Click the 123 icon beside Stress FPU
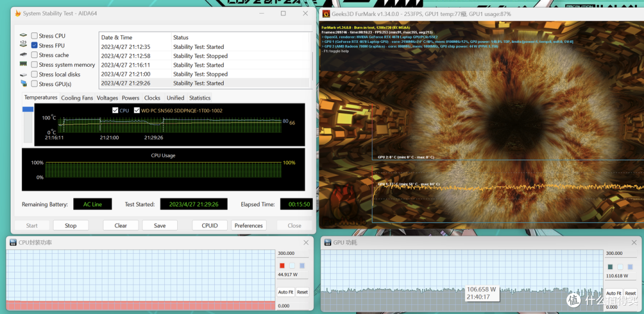 [x=23, y=45]
